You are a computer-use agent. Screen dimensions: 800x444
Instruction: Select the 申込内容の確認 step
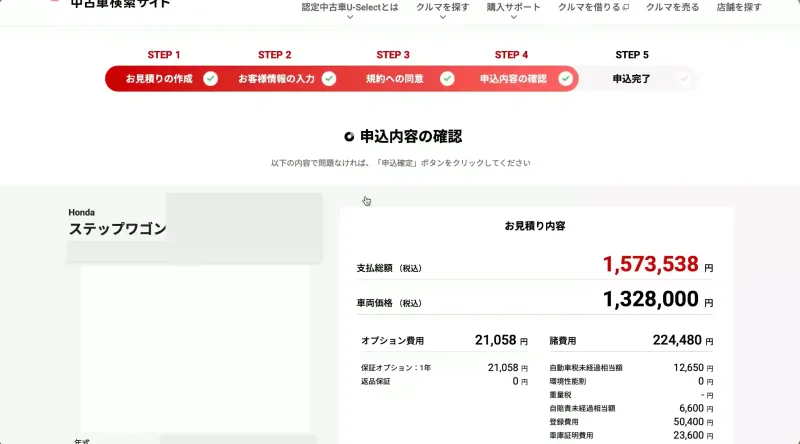pos(513,79)
